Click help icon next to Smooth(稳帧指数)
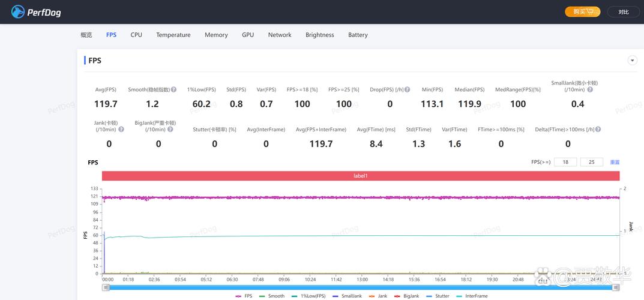The image size is (644, 300). point(173,89)
